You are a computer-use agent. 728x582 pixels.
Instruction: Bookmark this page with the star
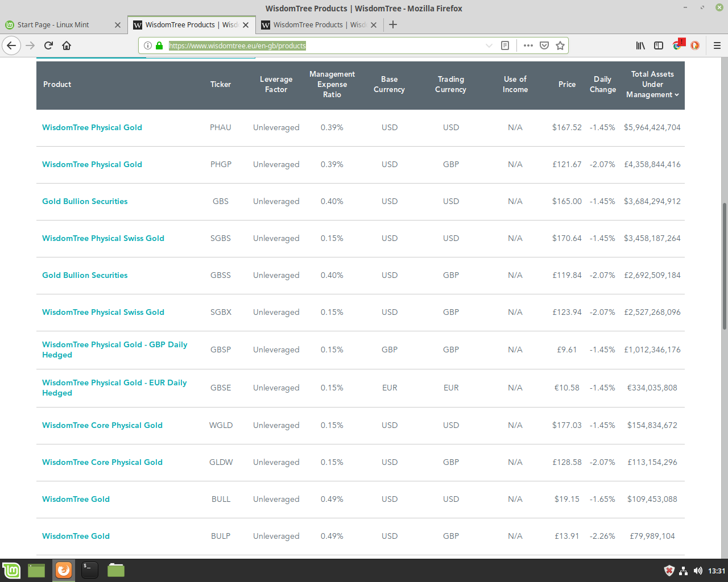[560, 45]
